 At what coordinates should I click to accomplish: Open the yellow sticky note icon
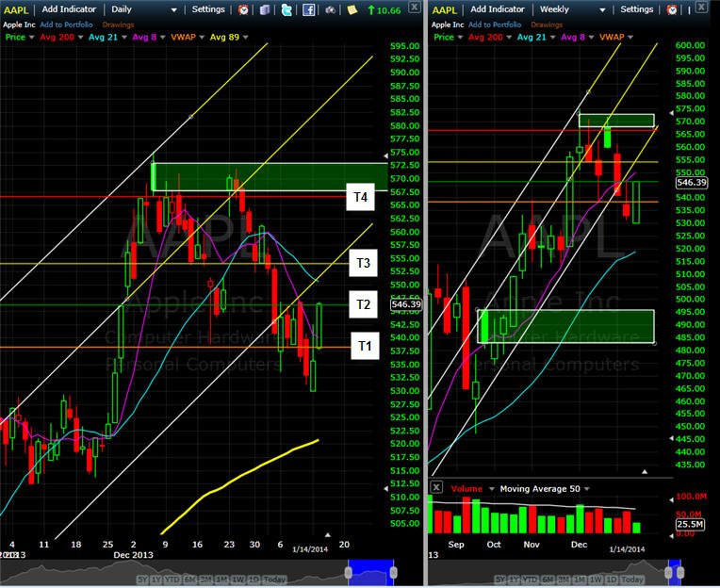click(x=352, y=9)
